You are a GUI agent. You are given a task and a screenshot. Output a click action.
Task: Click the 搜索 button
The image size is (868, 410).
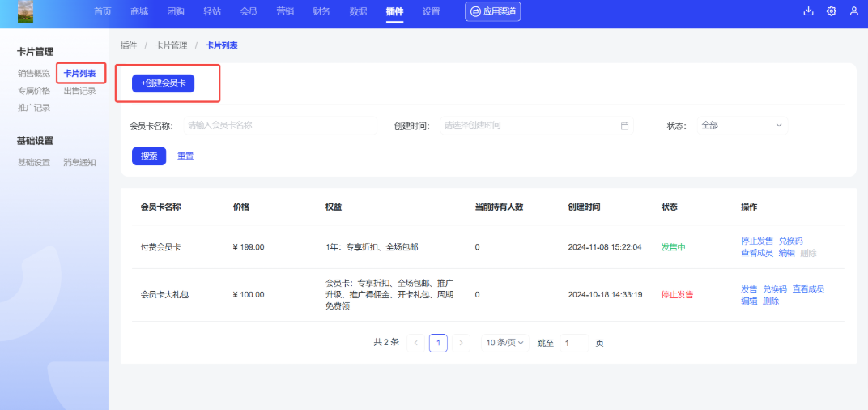click(x=149, y=156)
